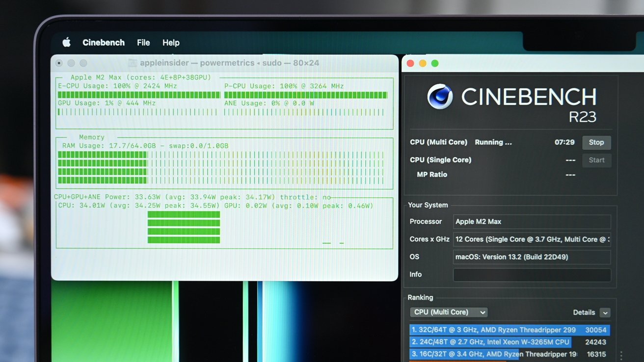Open the Apple menu
This screenshot has width=644, height=362.
pos(66,43)
